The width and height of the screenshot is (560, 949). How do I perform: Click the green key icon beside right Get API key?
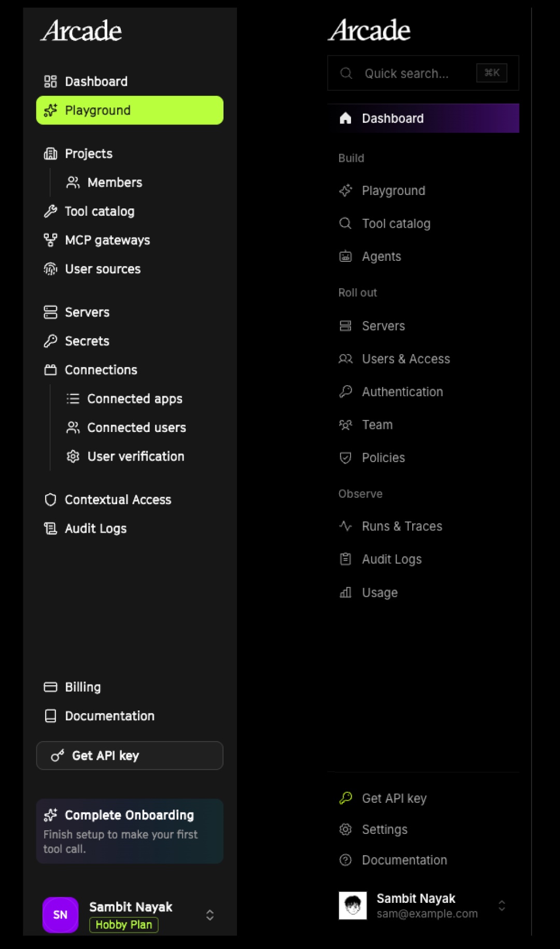(x=345, y=798)
